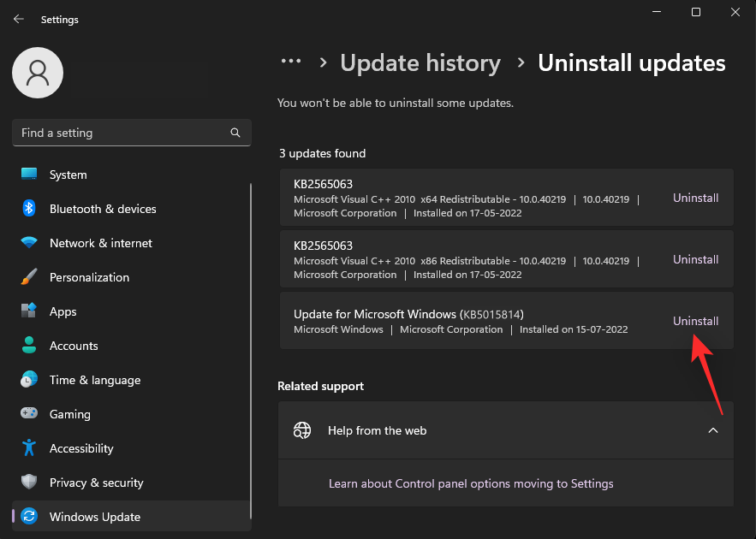Open Bluetooth & devices settings icon
The width and height of the screenshot is (756, 539).
[x=28, y=209]
